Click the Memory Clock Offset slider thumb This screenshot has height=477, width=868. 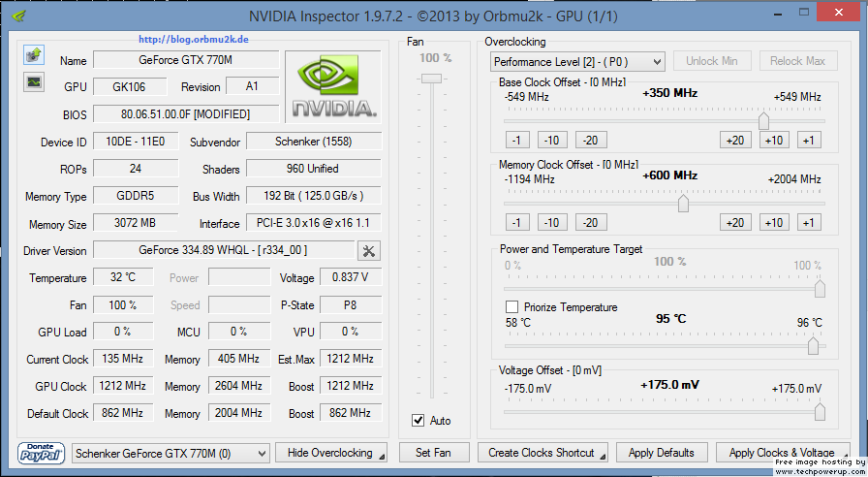[683, 203]
